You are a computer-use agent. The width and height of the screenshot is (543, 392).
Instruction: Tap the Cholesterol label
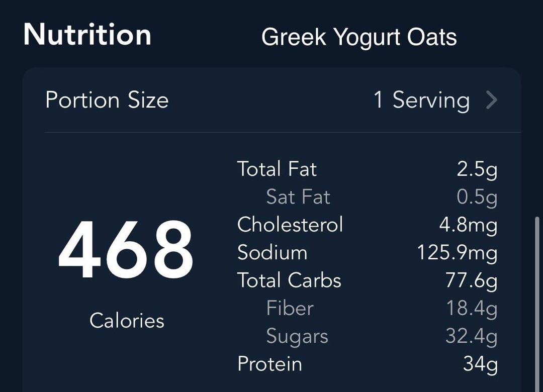(x=290, y=225)
